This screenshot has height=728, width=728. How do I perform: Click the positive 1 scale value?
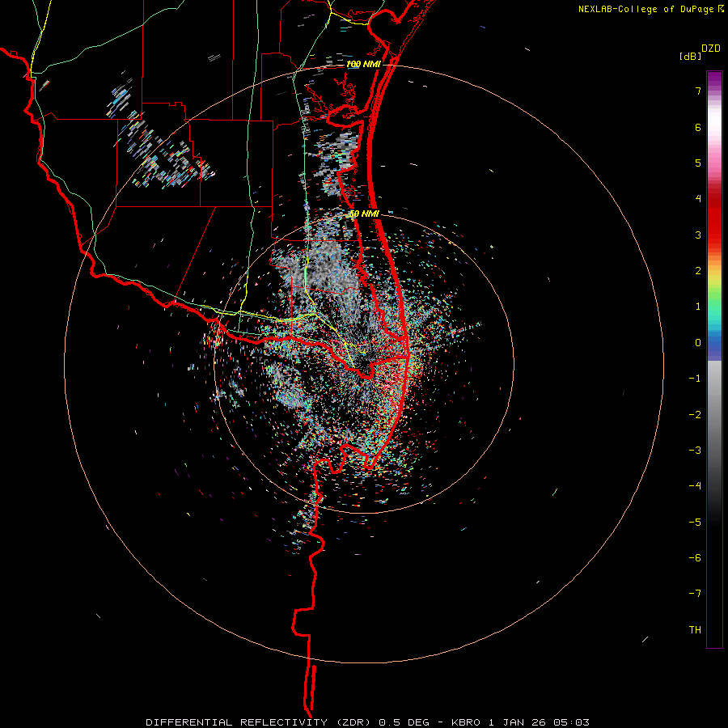pos(698,307)
